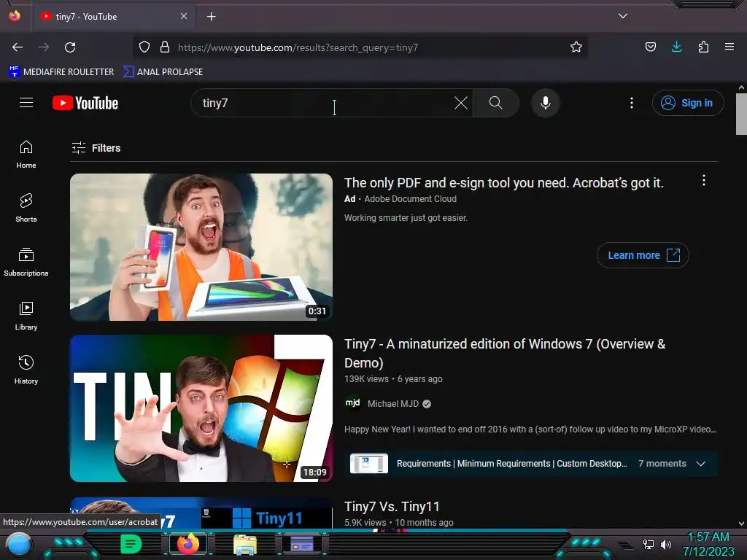Open History in the sidebar
747x560 pixels.
click(x=26, y=370)
